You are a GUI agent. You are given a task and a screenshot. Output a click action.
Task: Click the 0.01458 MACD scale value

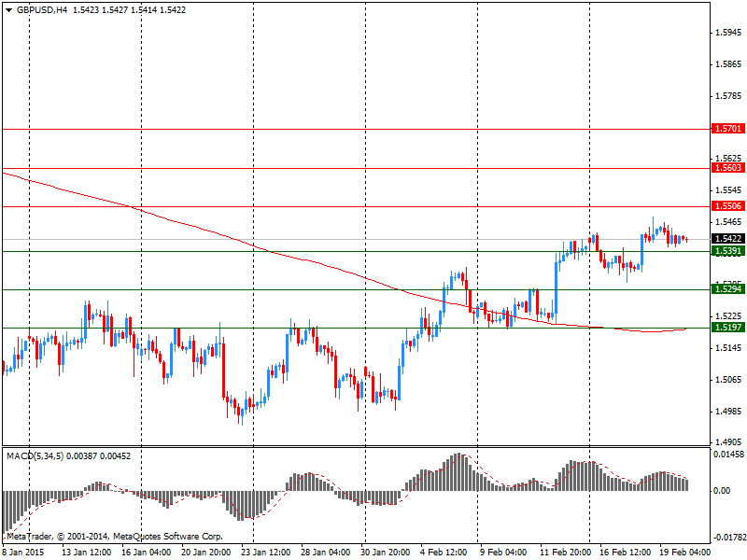tap(729, 455)
